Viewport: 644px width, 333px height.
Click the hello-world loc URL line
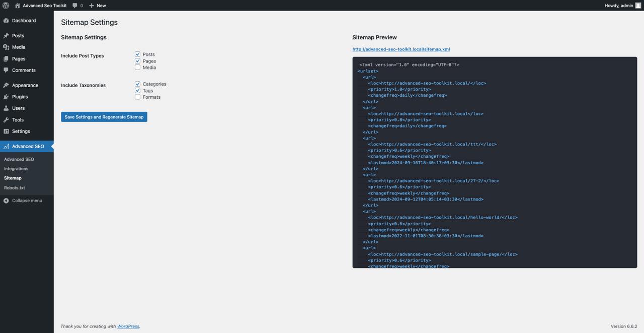click(x=443, y=218)
